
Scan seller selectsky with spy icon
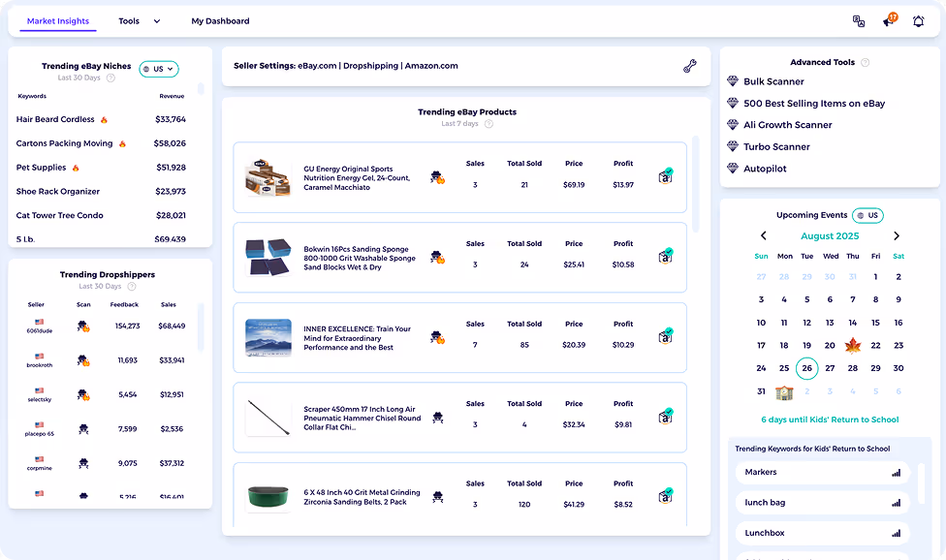[83, 395]
